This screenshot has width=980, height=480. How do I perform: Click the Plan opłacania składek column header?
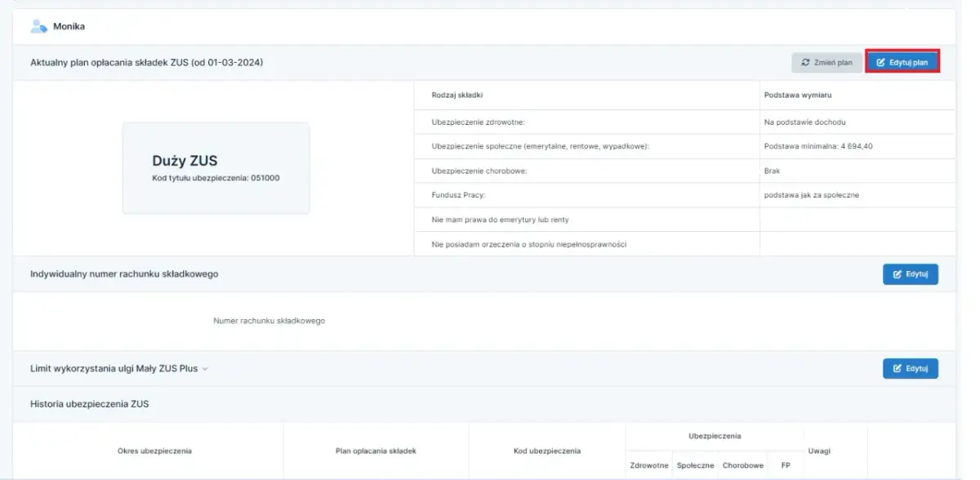coord(376,451)
